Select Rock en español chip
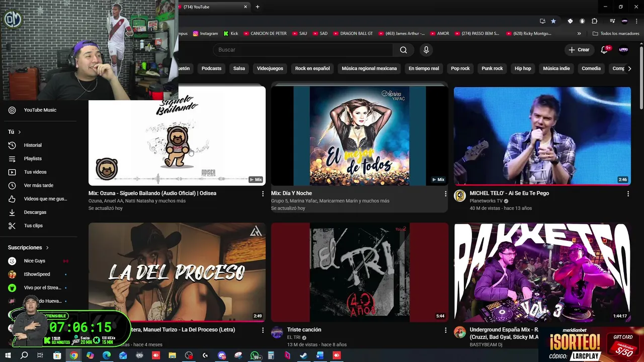The image size is (644, 362). coord(312,68)
